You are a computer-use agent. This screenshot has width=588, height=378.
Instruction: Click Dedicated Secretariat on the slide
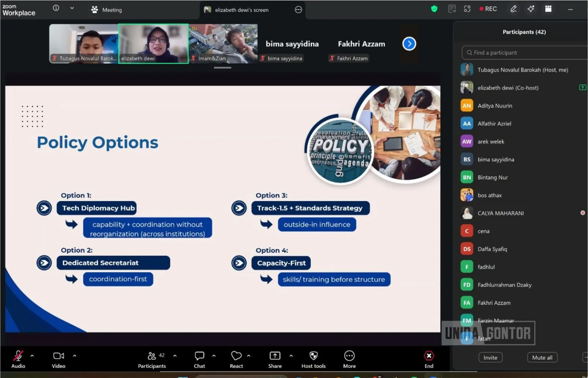point(113,263)
